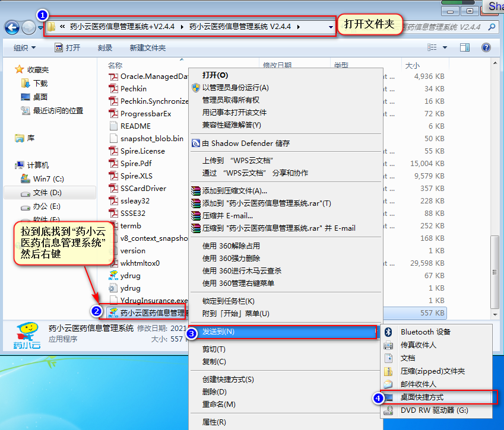
Task: Select the Spire.Pdf file name
Action: [136, 164]
